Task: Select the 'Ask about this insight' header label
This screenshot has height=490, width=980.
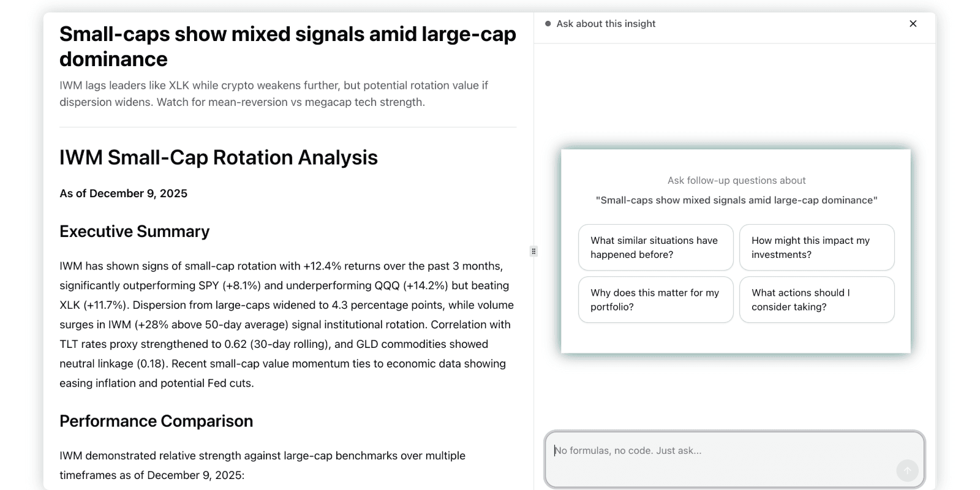Action: [x=605, y=23]
